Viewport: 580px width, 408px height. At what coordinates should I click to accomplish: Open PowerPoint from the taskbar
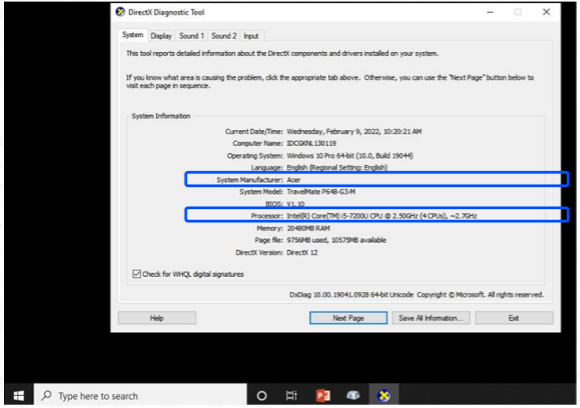coord(323,396)
